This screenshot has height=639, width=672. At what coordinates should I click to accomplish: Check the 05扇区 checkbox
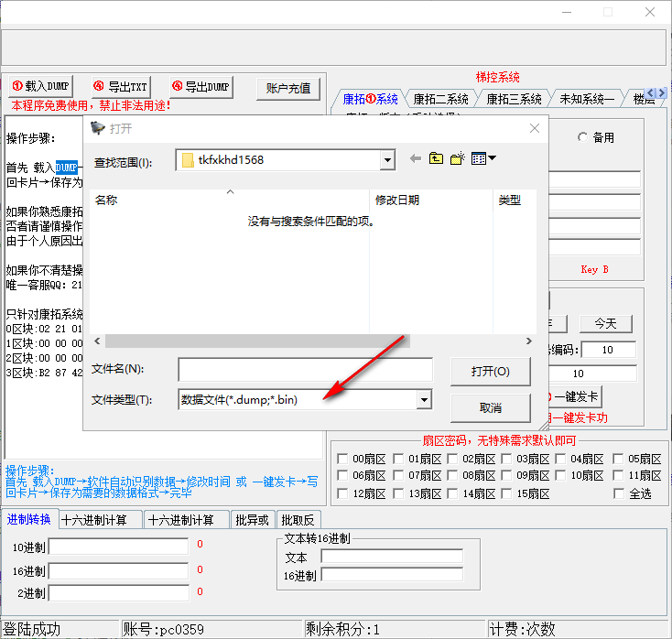[618, 459]
